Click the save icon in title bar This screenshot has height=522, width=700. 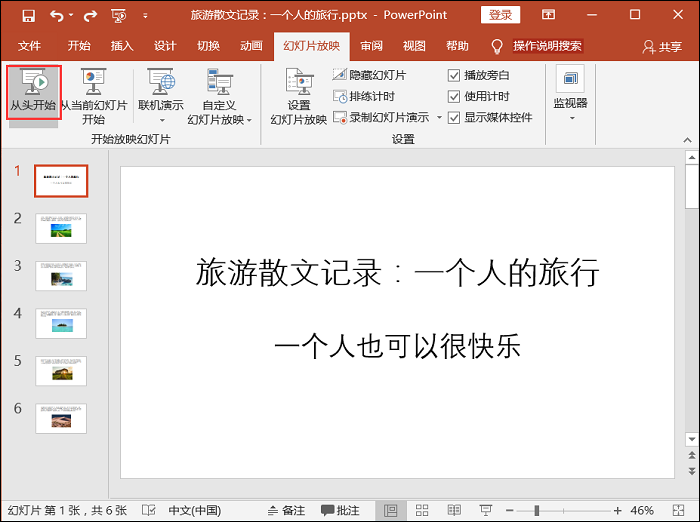28,16
